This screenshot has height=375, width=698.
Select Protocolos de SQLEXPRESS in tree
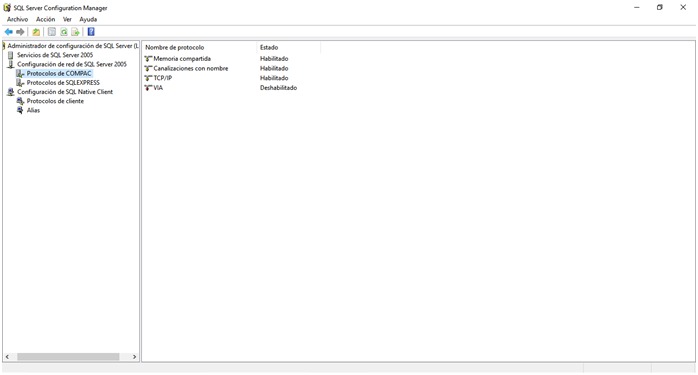coord(63,83)
